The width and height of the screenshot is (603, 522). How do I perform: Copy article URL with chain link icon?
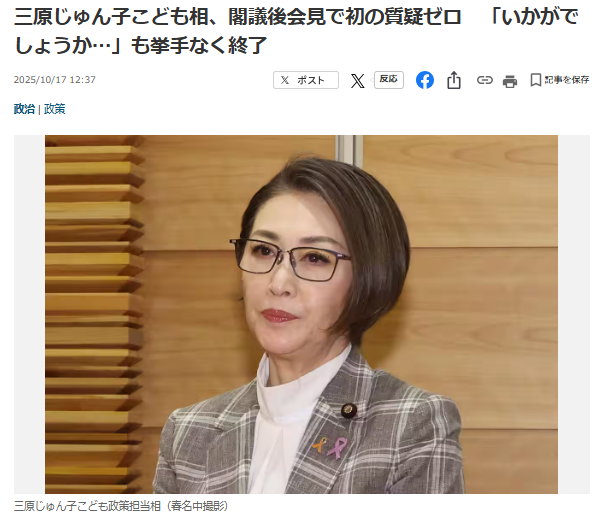(485, 80)
